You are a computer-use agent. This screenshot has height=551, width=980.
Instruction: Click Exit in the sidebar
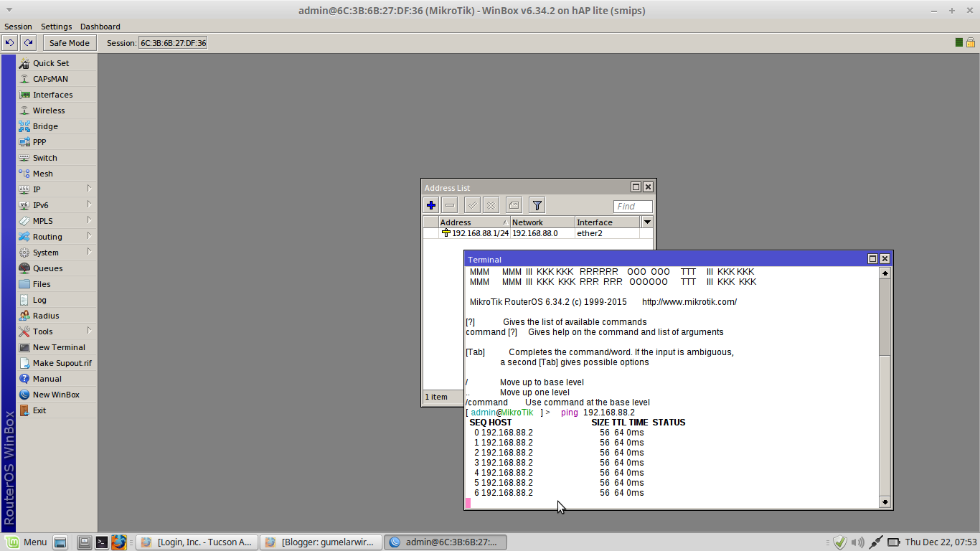pos(57,410)
